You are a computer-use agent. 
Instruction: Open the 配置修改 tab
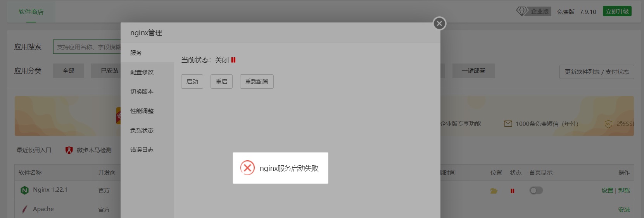(x=147, y=72)
